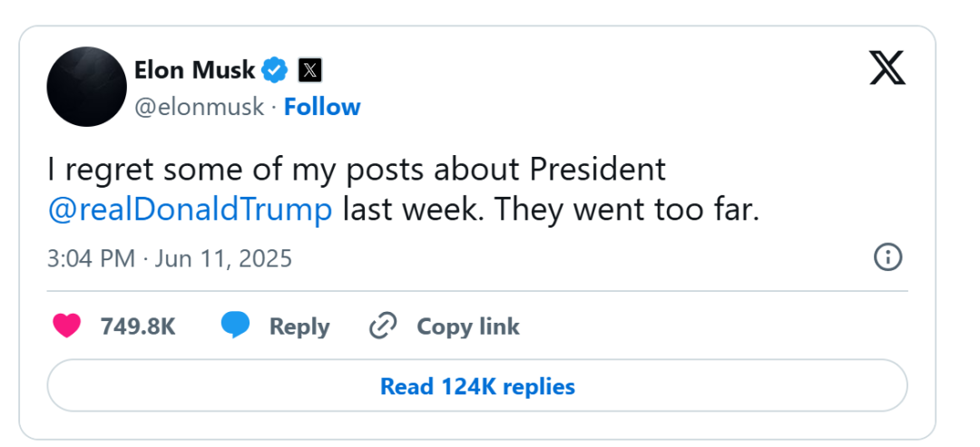Screen dimensions: 980x447
Task: Open Elon Musk's profile picture
Action: 86,87
